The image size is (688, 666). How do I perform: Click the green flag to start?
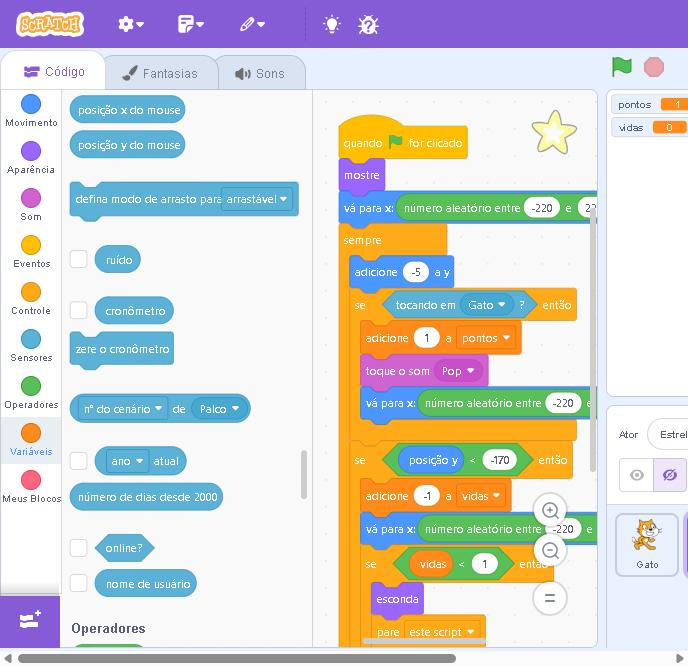pos(621,67)
